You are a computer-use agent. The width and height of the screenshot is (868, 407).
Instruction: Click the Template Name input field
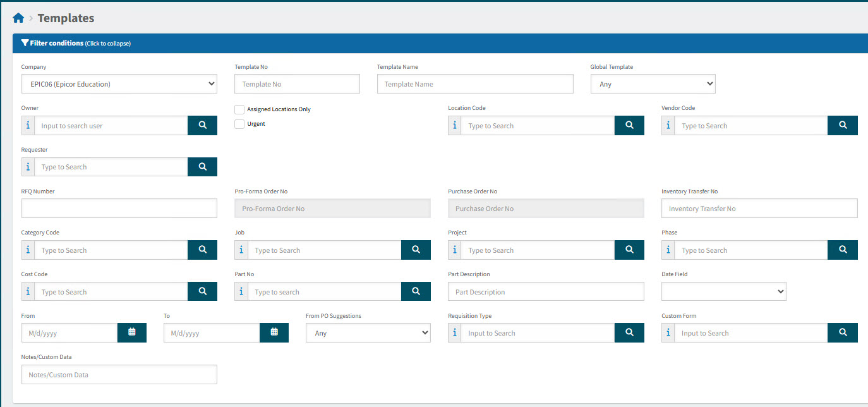[475, 83]
